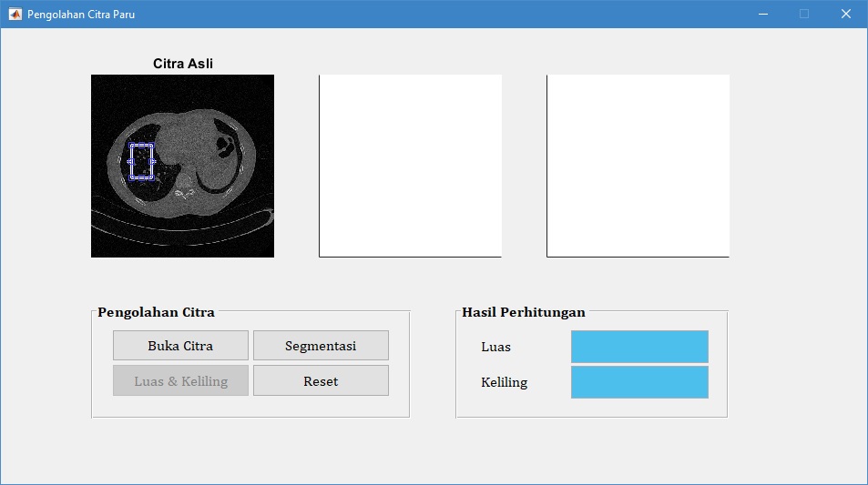Click the Hasil Perhitungan panel title
This screenshot has width=868, height=485.
pyautogui.click(x=524, y=312)
